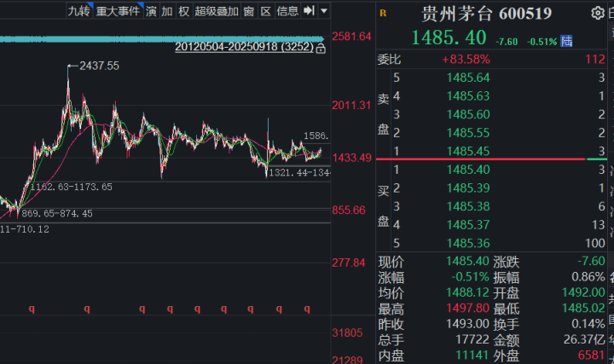614x364 pixels.
Task: Click the 贵州茅台 600519 stock title
Action: coord(486,14)
